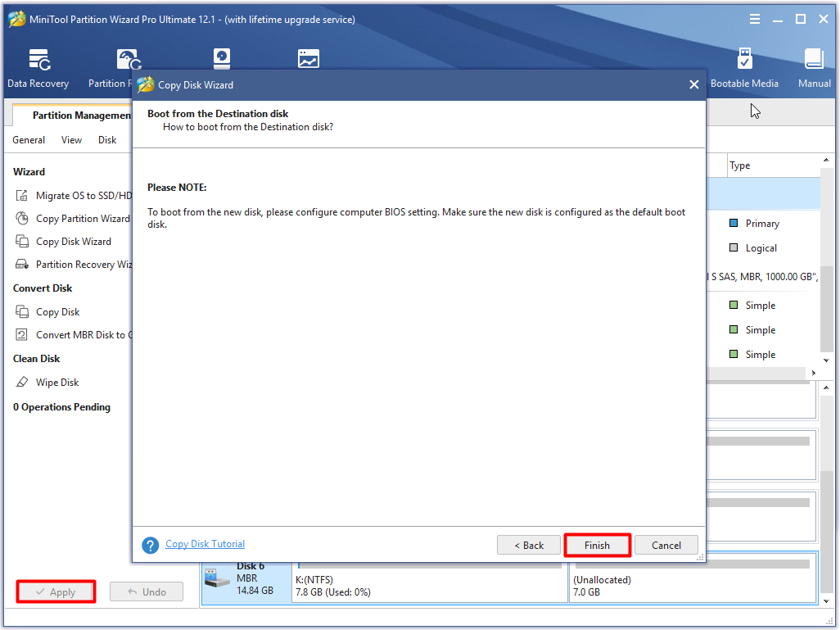Click the disk map scroll down arrow
840x630 pixels.
click(826, 601)
